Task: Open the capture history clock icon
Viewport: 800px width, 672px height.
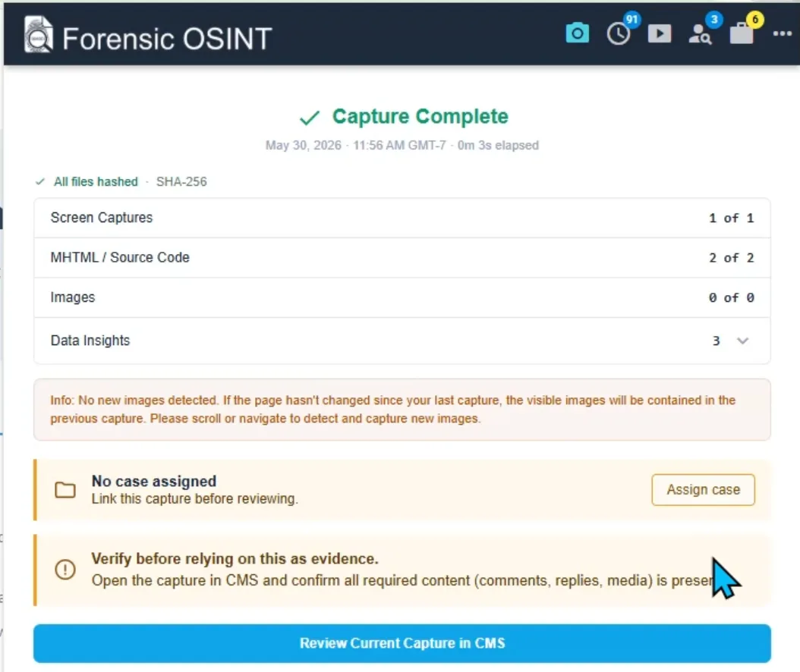Action: click(619, 34)
